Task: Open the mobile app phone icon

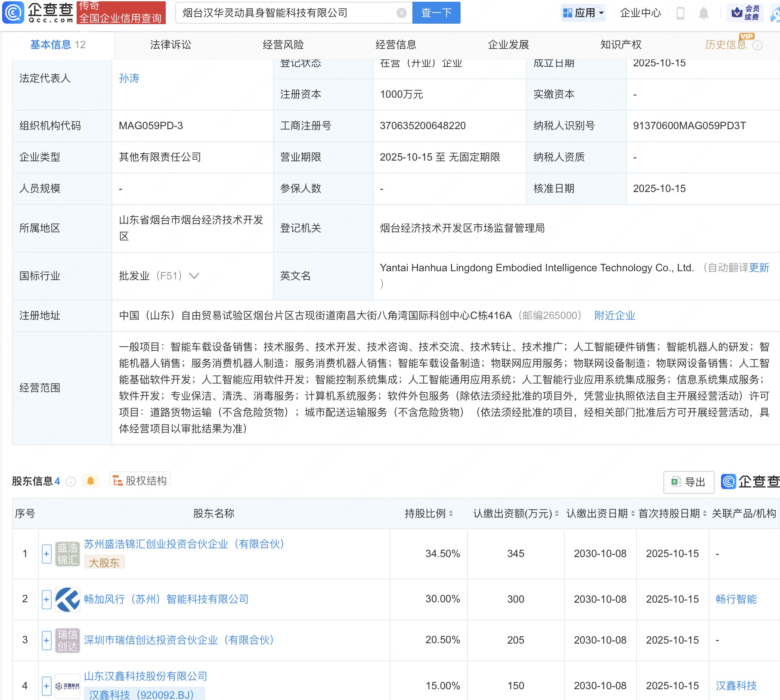Action: point(681,13)
